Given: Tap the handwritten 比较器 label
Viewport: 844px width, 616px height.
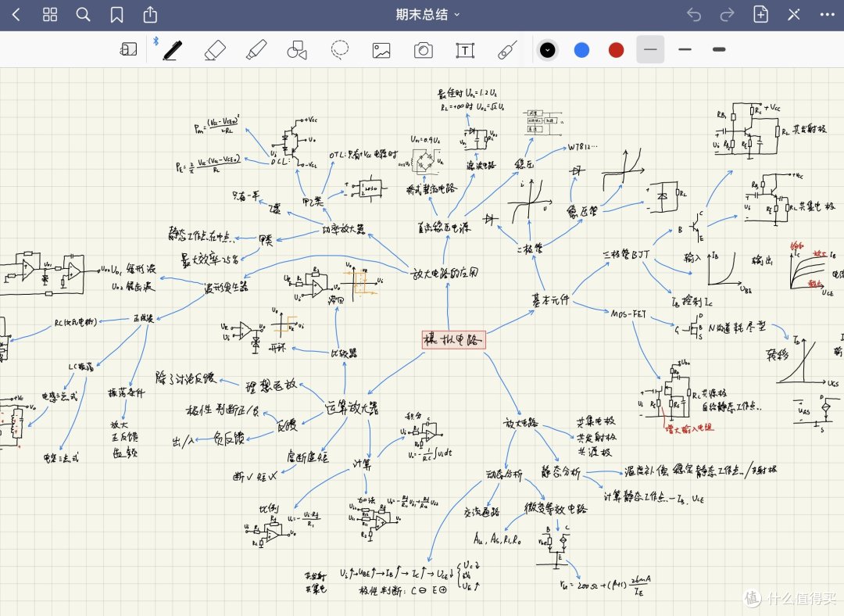Looking at the screenshot, I should pyautogui.click(x=343, y=353).
